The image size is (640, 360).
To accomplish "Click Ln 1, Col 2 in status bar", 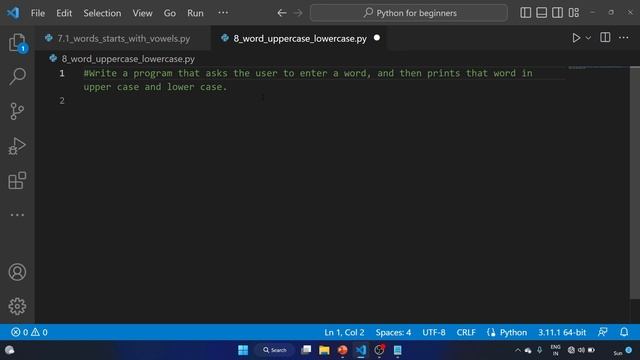I will coord(344,332).
